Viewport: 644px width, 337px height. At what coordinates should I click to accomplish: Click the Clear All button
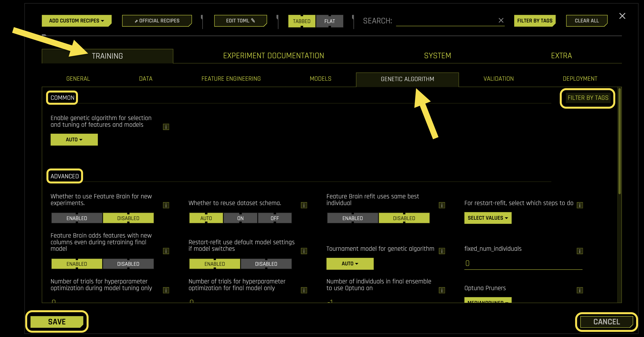[587, 21]
